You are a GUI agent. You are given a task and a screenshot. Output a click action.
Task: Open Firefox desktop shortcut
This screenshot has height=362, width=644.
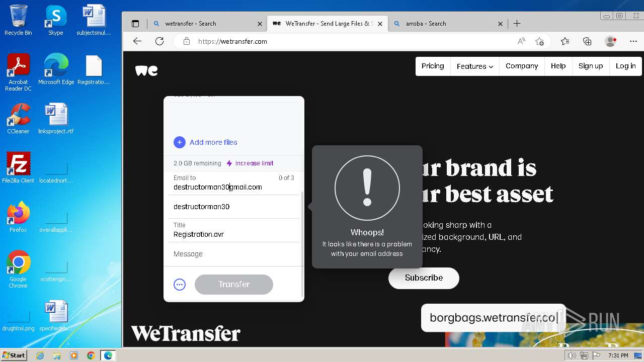tap(18, 217)
